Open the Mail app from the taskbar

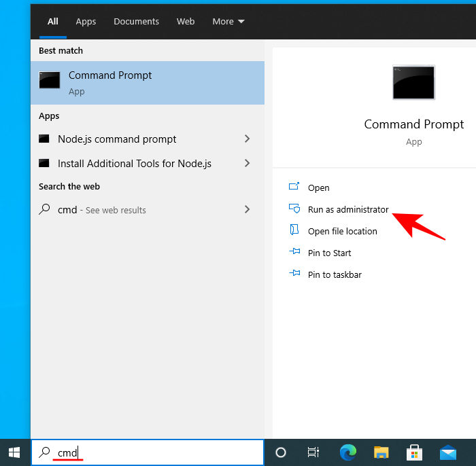point(447,452)
